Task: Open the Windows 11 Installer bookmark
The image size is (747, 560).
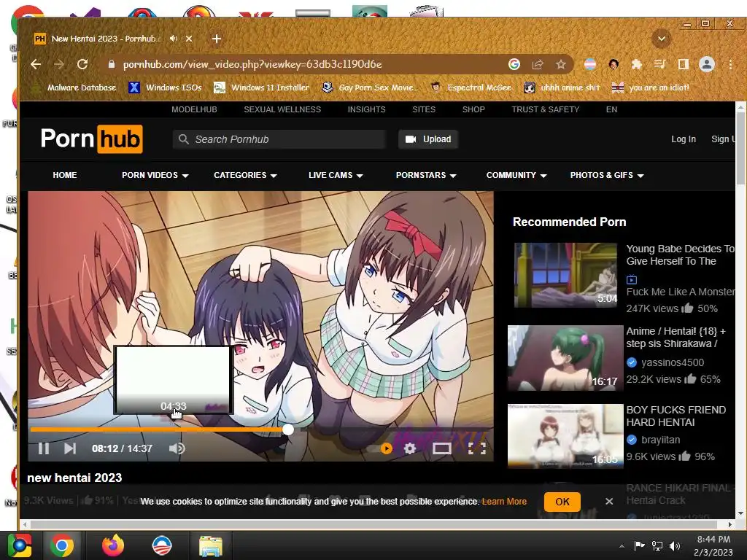Action: [262, 87]
